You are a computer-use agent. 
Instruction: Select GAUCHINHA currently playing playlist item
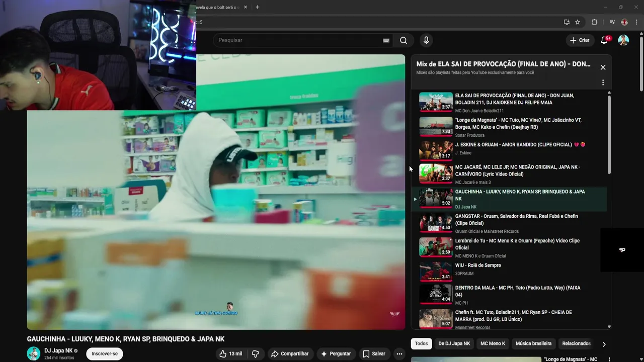click(508, 199)
